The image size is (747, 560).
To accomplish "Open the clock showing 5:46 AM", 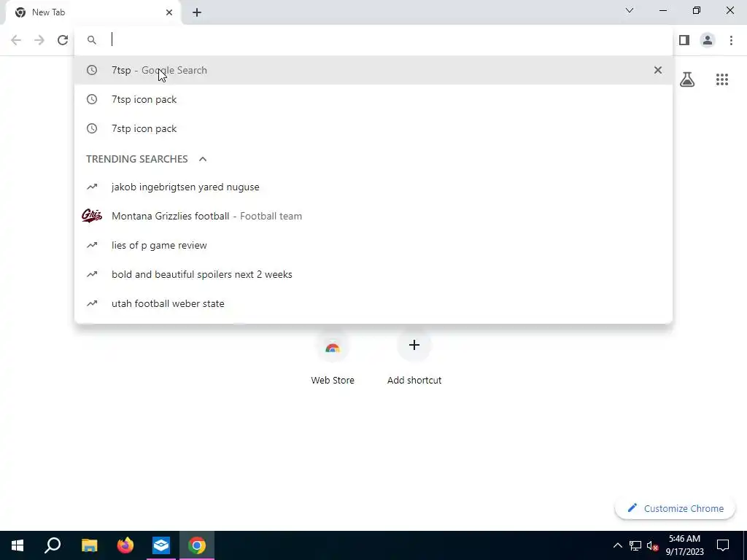I will click(x=684, y=545).
